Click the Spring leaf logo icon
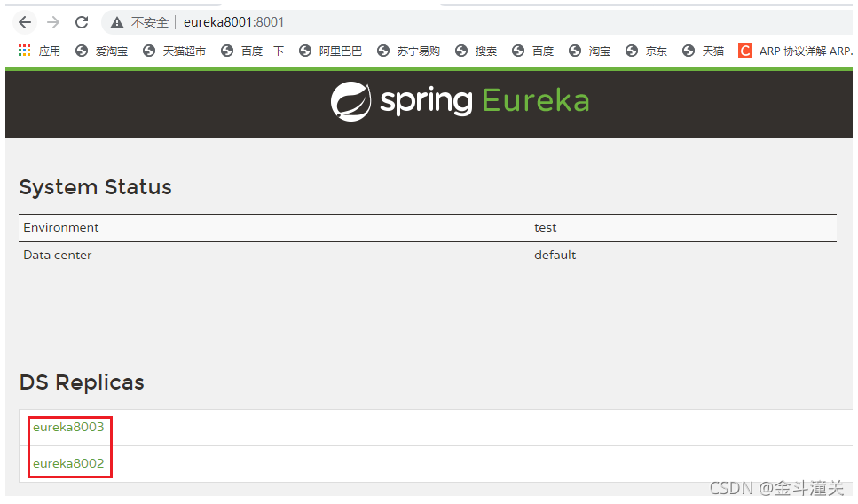Image resolution: width=858 pixels, height=504 pixels. 350,101
